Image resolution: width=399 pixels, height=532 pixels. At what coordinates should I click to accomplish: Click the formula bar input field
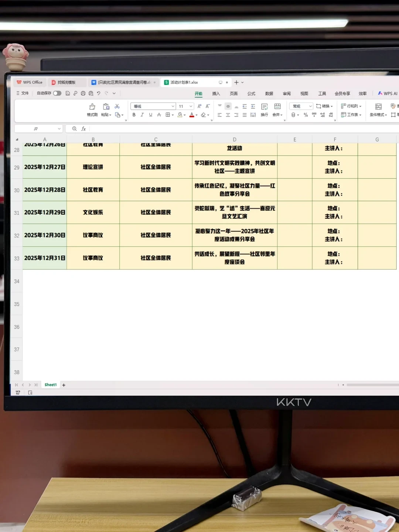coord(244,129)
